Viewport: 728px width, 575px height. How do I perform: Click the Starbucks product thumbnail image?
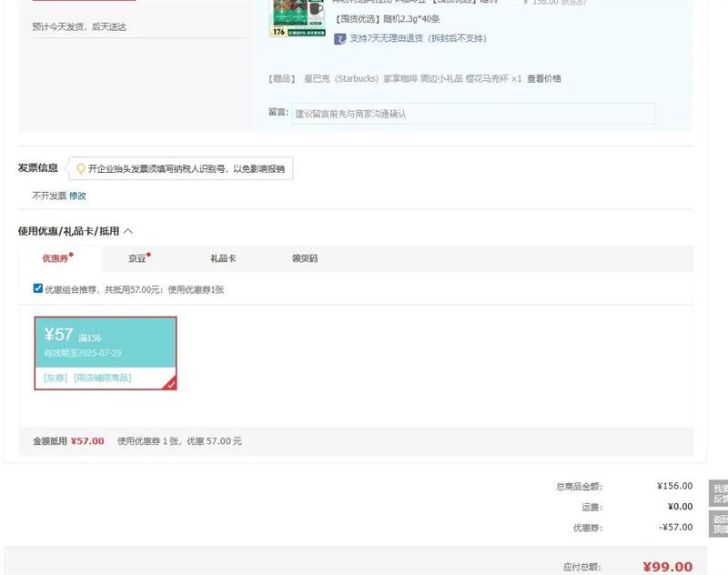(298, 17)
